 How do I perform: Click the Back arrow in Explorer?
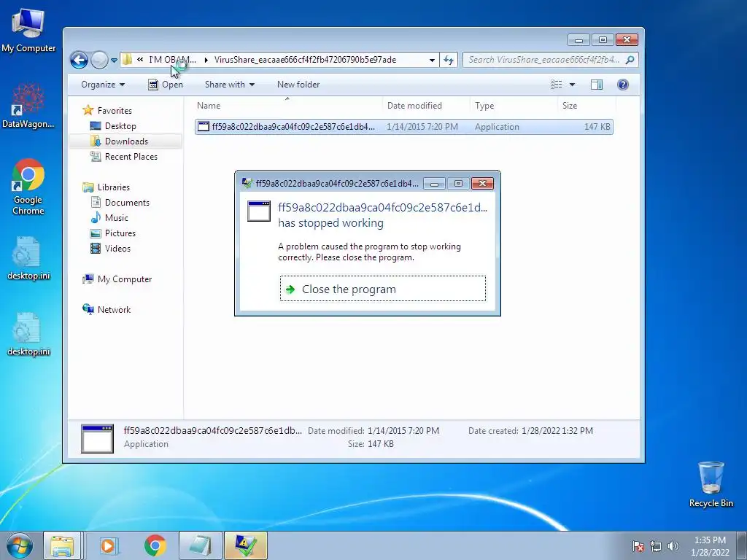coord(79,60)
